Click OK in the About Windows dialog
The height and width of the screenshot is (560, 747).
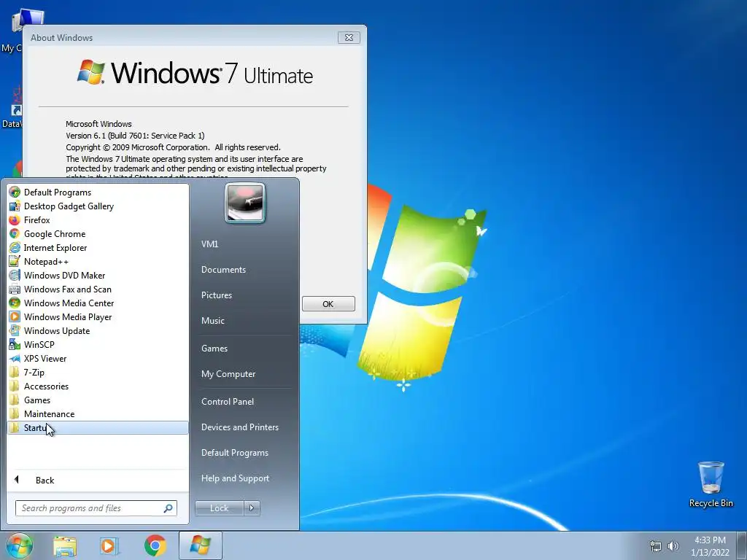click(x=328, y=304)
